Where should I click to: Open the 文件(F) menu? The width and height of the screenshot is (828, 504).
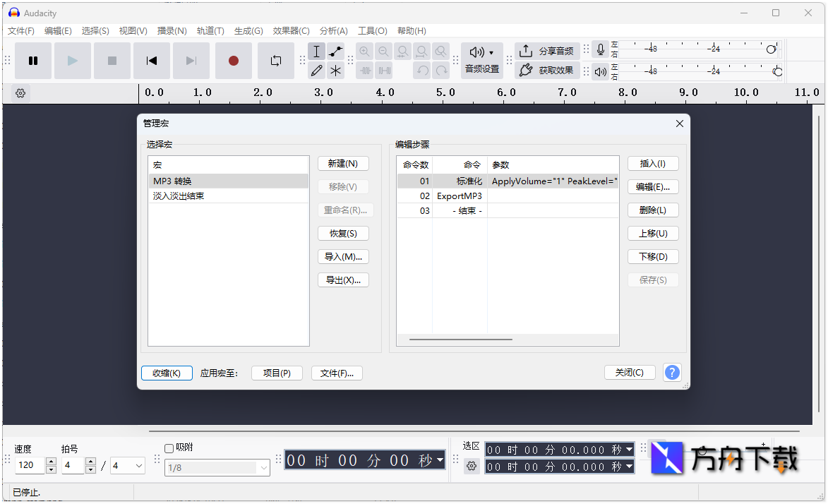click(21, 31)
